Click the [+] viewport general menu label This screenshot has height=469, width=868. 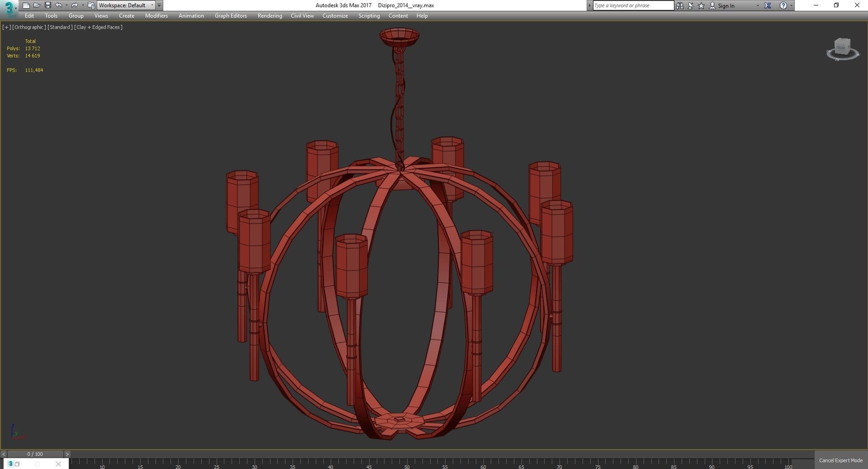(6, 27)
